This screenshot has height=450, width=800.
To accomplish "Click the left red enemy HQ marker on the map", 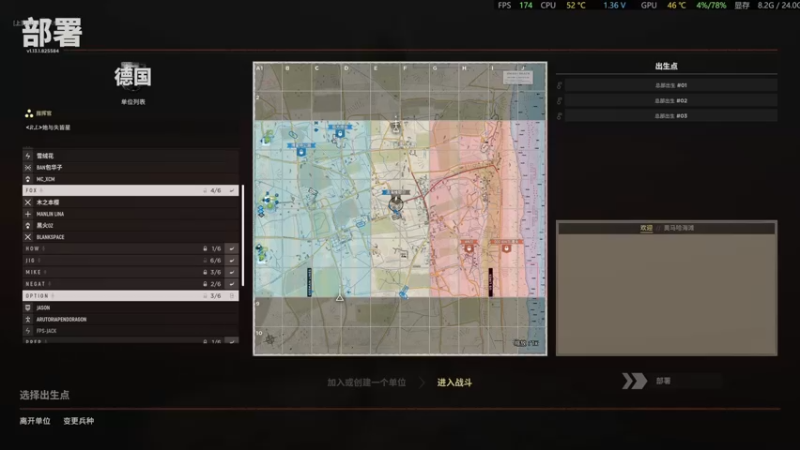I will (x=468, y=248).
